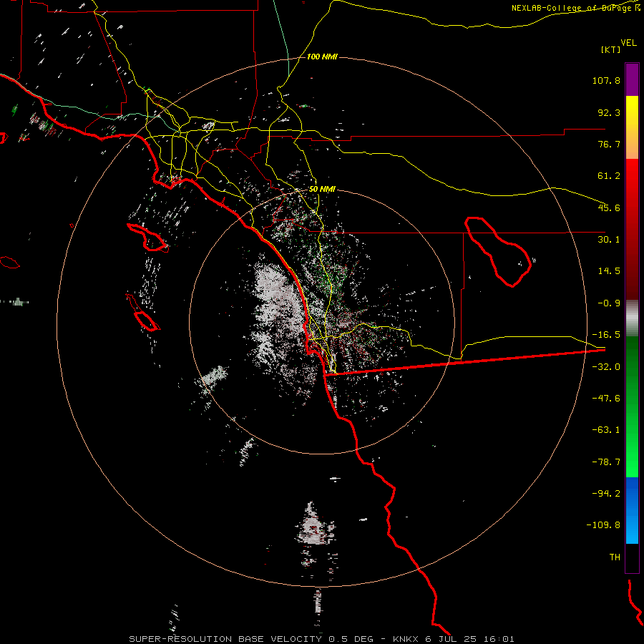Click the -32.0 velocity scale value
This screenshot has width=644, height=644.
606,367
